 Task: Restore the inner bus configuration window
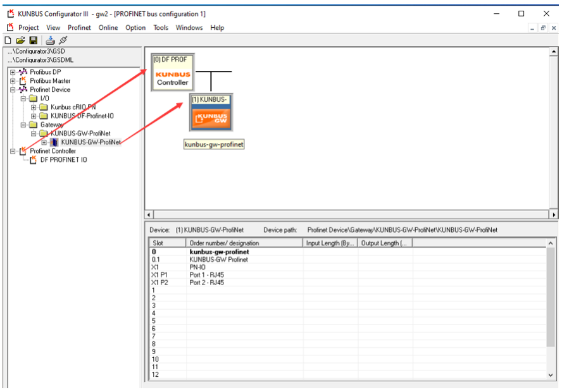(x=543, y=28)
